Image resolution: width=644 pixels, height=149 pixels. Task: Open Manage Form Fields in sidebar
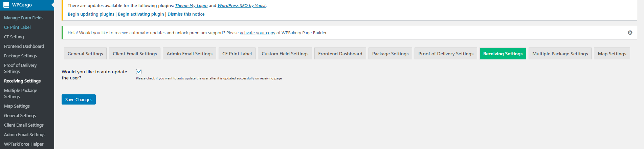pyautogui.click(x=24, y=18)
